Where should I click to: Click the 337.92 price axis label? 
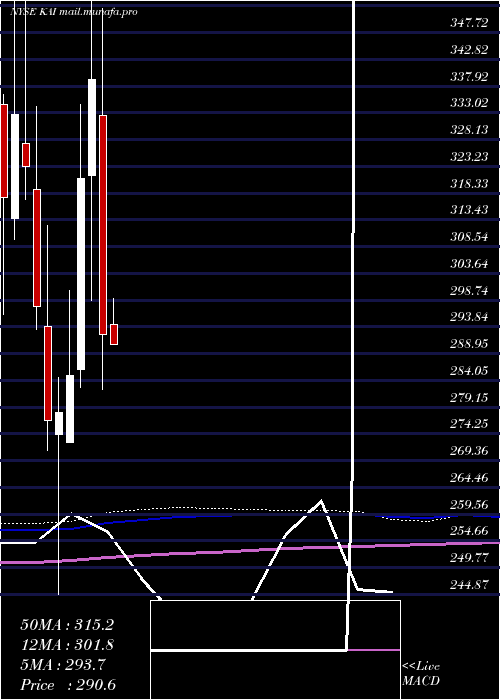pos(469,77)
